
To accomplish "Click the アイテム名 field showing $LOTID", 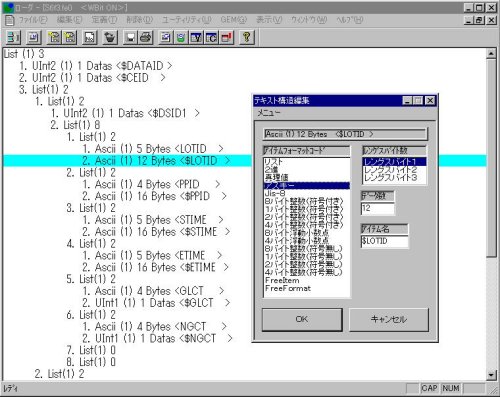I will coord(384,241).
